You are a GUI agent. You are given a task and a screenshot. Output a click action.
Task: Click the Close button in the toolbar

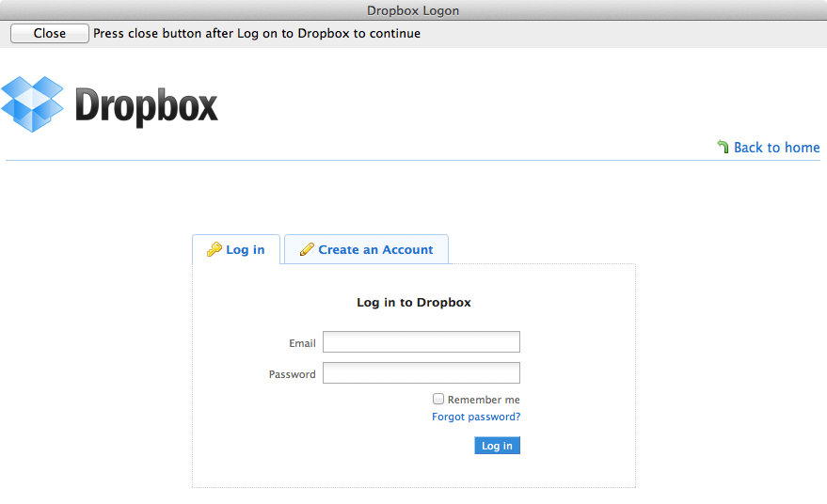[x=50, y=33]
